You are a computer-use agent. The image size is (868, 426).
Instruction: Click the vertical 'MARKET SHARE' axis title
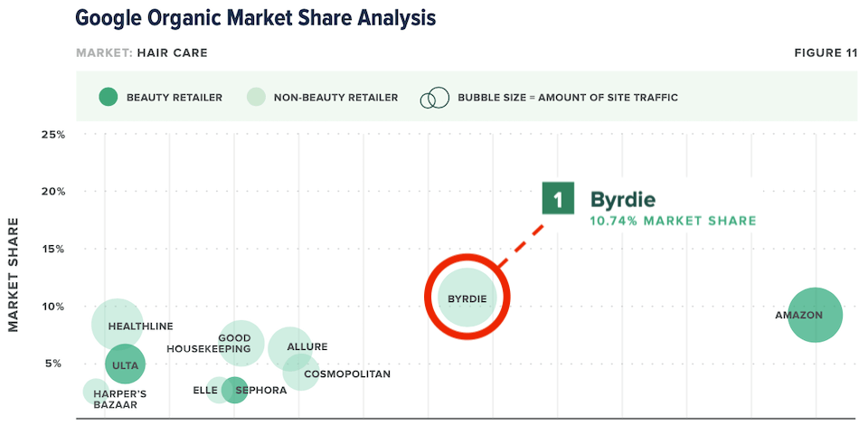[x=14, y=275]
